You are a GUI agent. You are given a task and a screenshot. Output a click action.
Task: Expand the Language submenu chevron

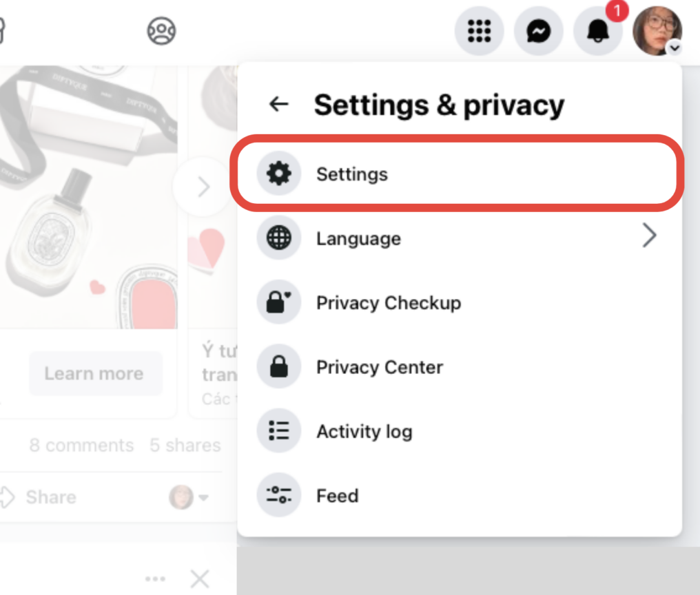650,236
